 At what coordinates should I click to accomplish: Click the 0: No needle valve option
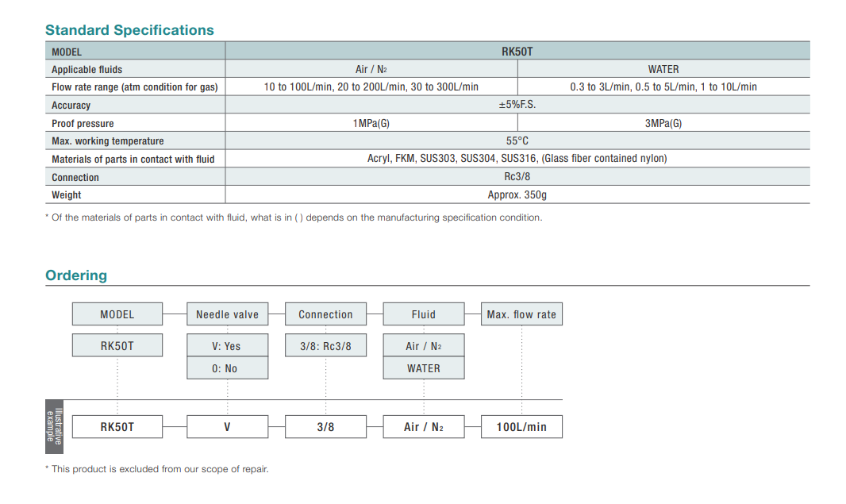[x=228, y=368]
